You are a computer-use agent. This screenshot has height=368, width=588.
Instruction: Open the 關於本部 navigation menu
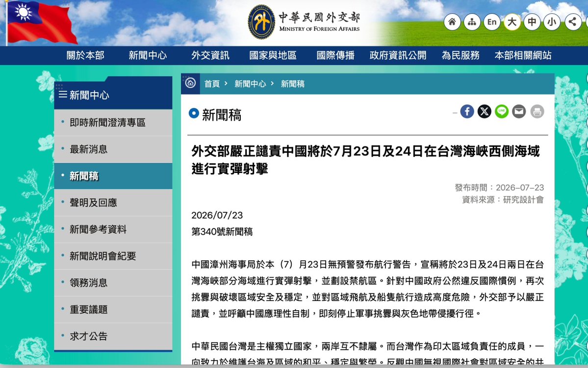[x=85, y=55]
